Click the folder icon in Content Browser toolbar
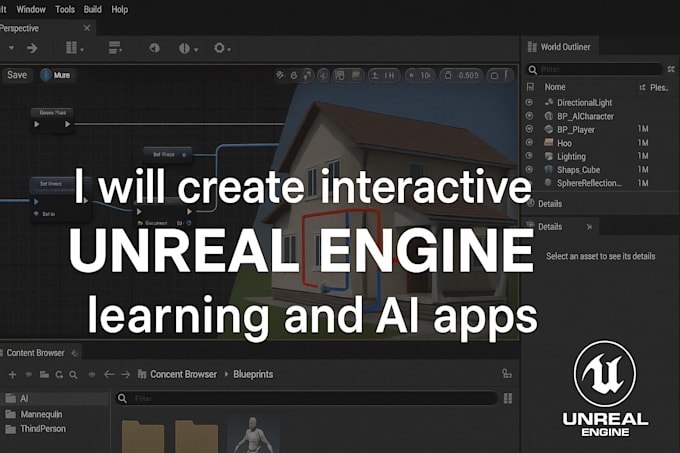 (x=44, y=375)
